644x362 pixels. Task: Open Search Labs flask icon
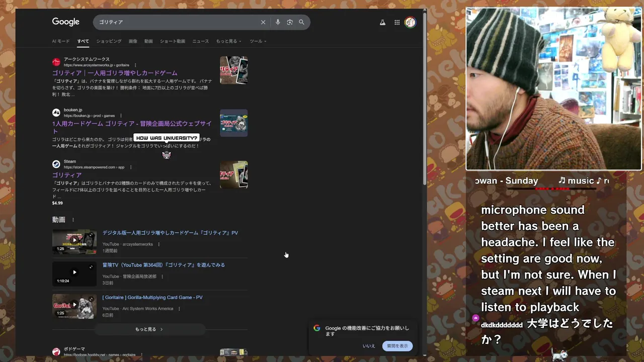(382, 22)
